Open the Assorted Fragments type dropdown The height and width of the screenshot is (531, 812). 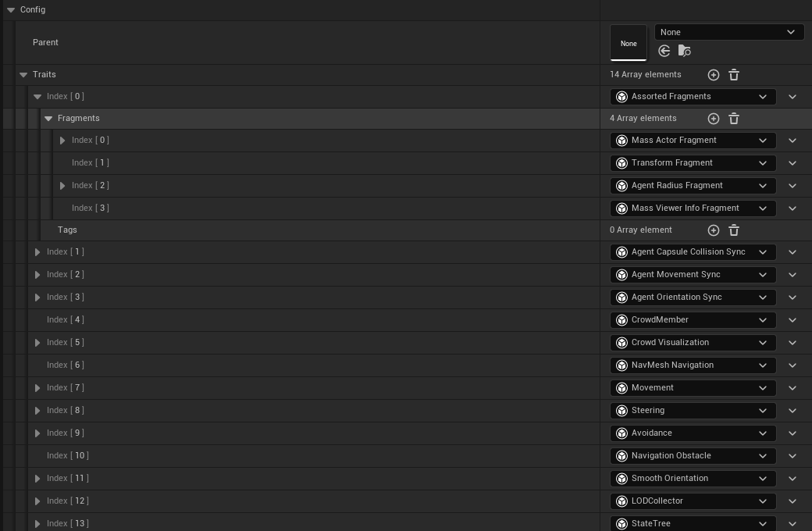point(693,96)
